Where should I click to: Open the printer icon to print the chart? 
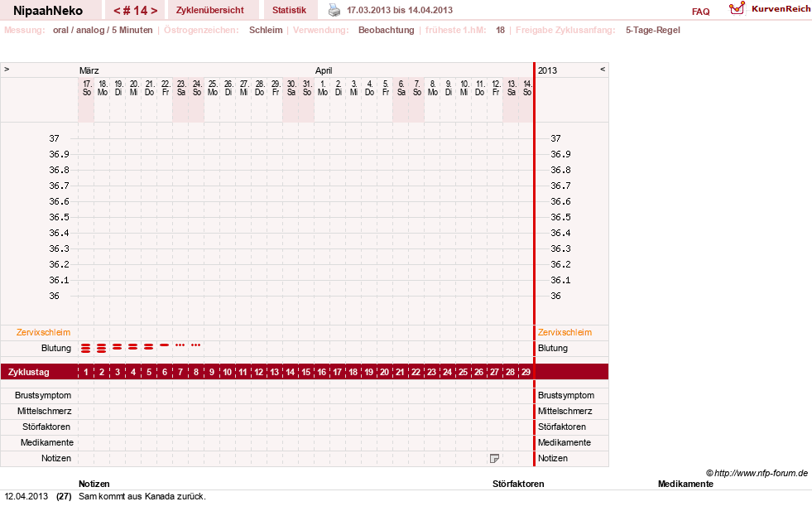[x=334, y=10]
